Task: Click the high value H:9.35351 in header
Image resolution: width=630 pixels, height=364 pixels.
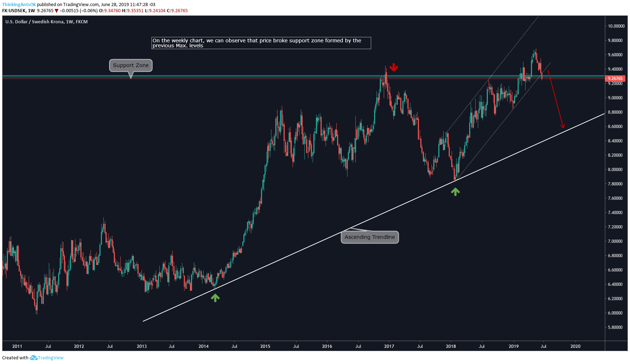Action: pyautogui.click(x=133, y=11)
